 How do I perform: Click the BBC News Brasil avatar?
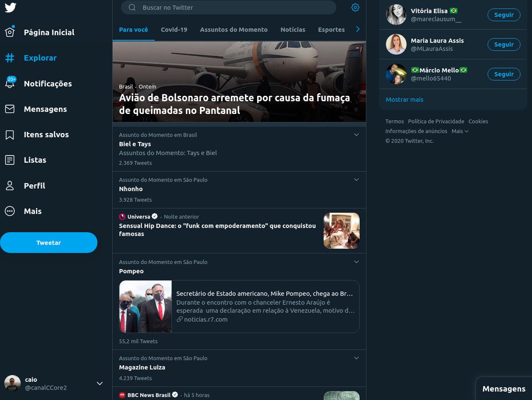tap(122, 395)
